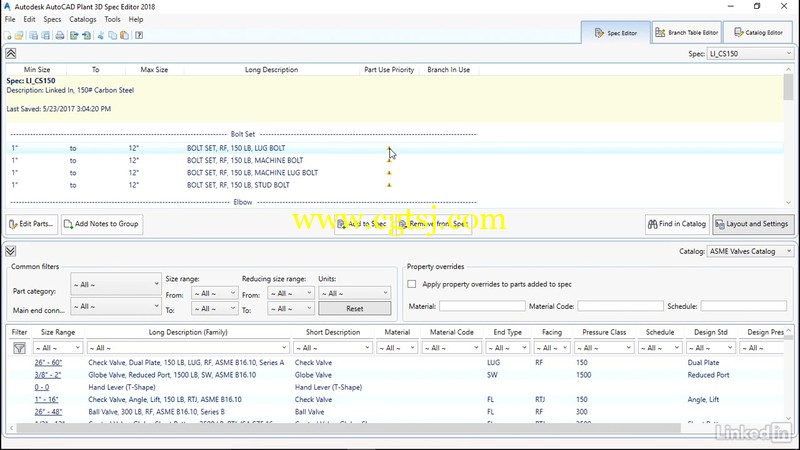Open the Reducing size range To dropdown

(x=291, y=308)
